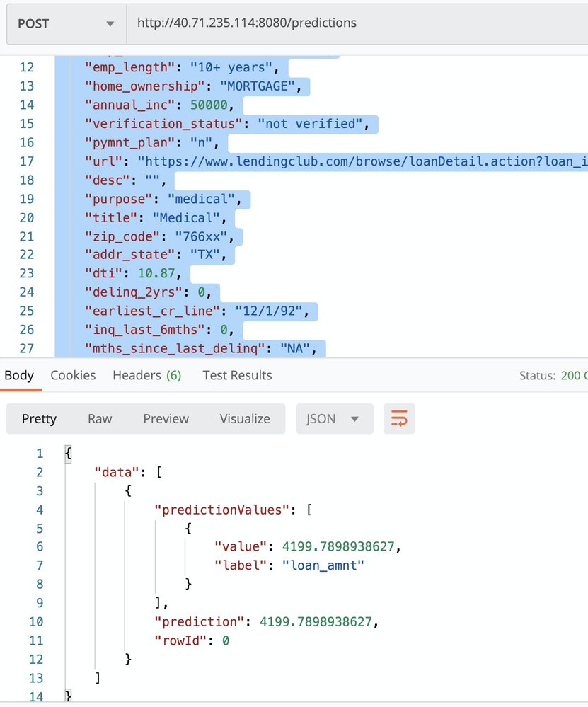Open the Cookies tab
This screenshot has height=707, width=588.
pos(73,376)
